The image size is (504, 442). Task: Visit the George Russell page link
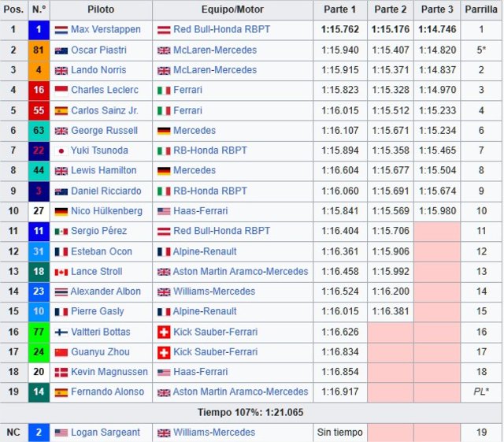(104, 131)
